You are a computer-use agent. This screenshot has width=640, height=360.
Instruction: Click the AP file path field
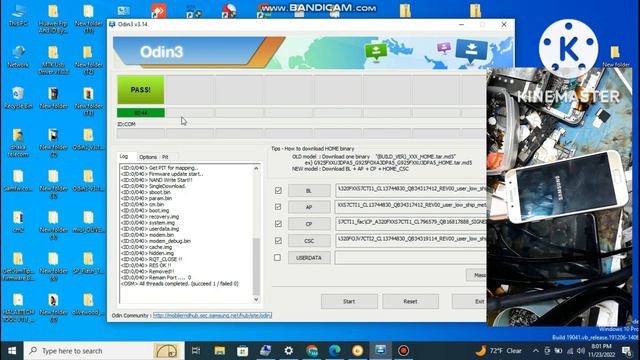tap(411, 207)
